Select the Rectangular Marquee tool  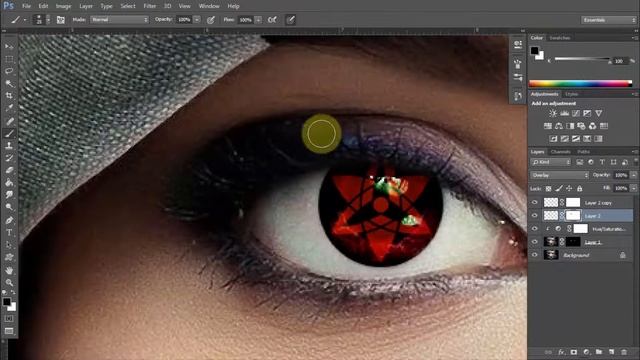[x=9, y=59]
